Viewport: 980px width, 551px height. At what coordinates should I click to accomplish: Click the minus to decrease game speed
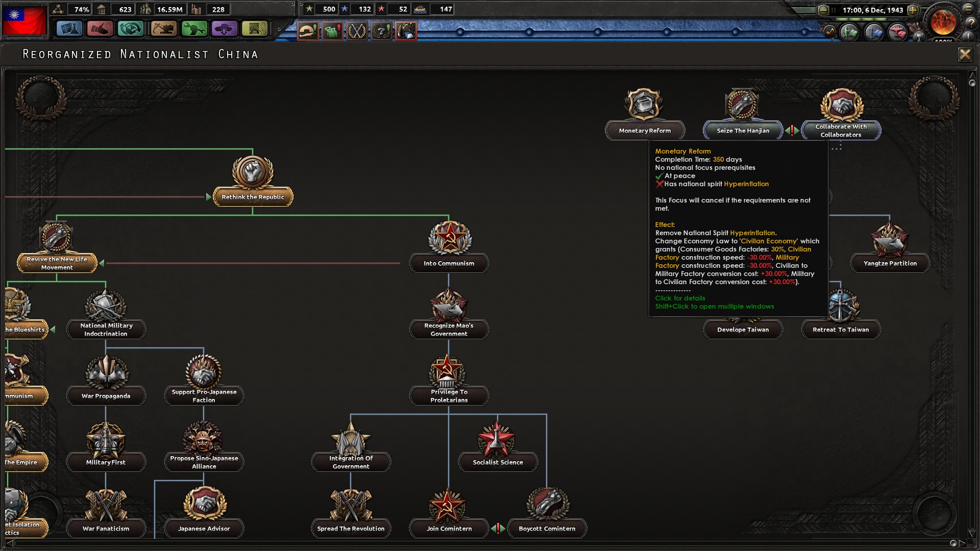[x=823, y=10]
